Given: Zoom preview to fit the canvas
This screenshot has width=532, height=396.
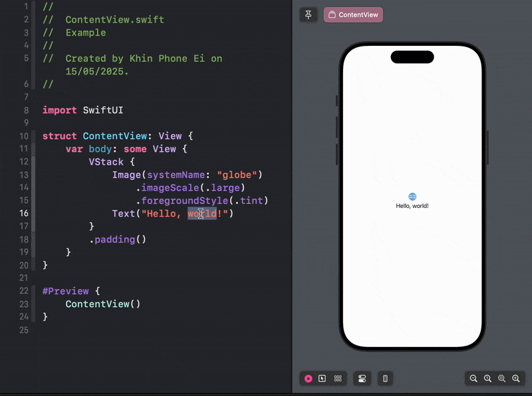Looking at the screenshot, I should (x=502, y=378).
